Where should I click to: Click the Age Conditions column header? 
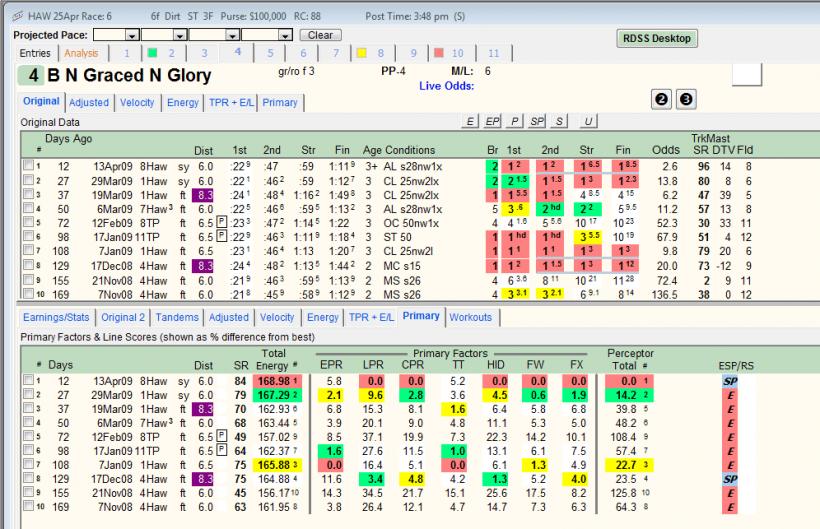[x=399, y=150]
